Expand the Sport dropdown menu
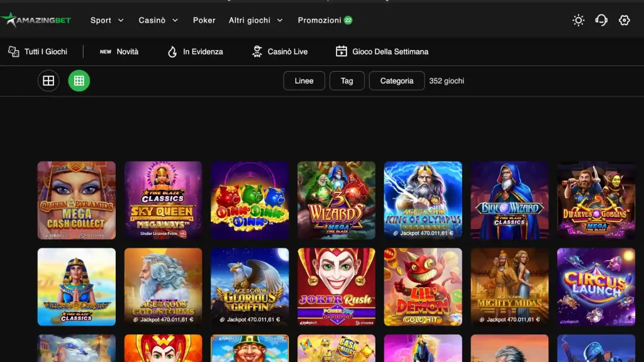Screen dimensions: 644x362 pos(107,20)
